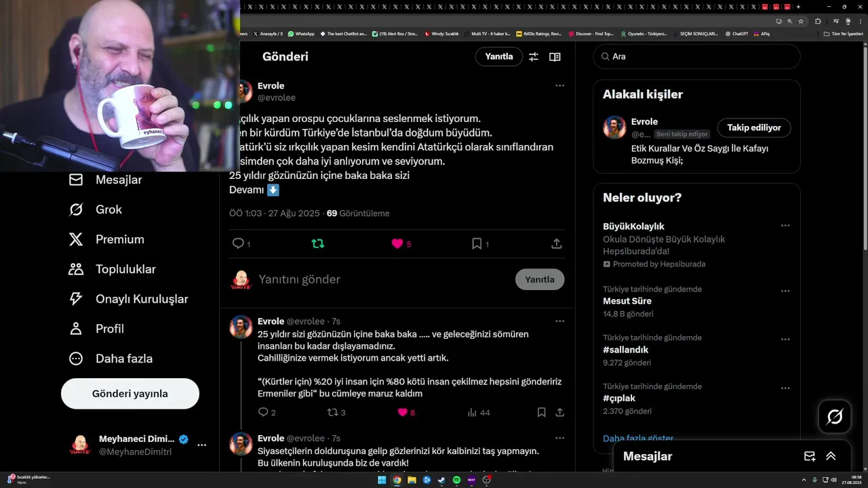Open ChatGPT bookmark in bookmarks bar
This screenshot has height=488, width=868.
click(736, 33)
